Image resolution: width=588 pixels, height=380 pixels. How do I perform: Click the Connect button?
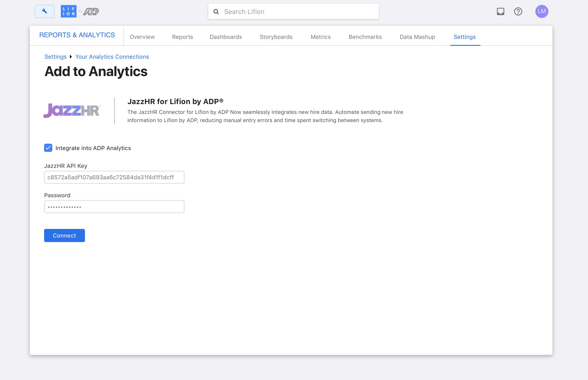64,235
